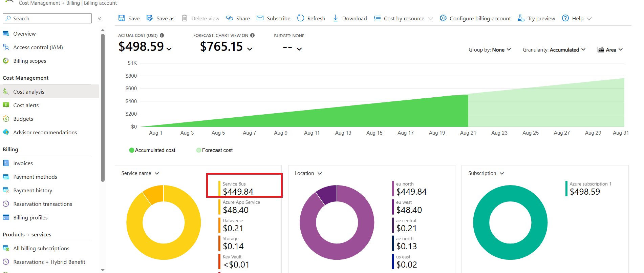Click the sidebar scrollbar down arrow
The height and width of the screenshot is (273, 644).
tap(103, 270)
